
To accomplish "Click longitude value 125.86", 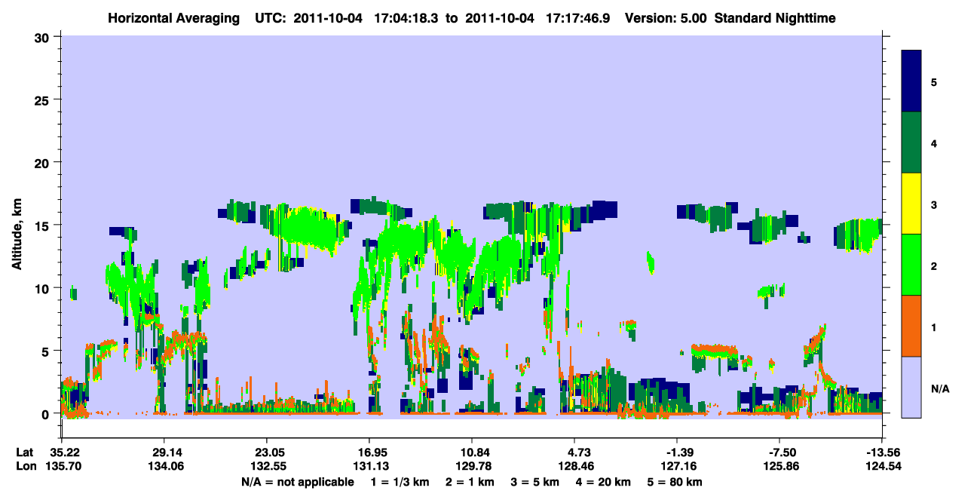I will coord(779,466).
